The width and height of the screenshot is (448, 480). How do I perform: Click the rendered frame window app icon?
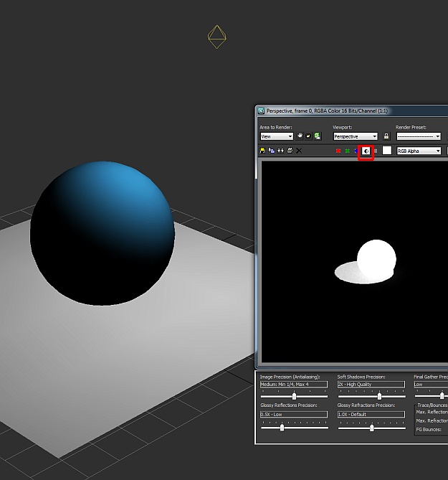coord(261,110)
